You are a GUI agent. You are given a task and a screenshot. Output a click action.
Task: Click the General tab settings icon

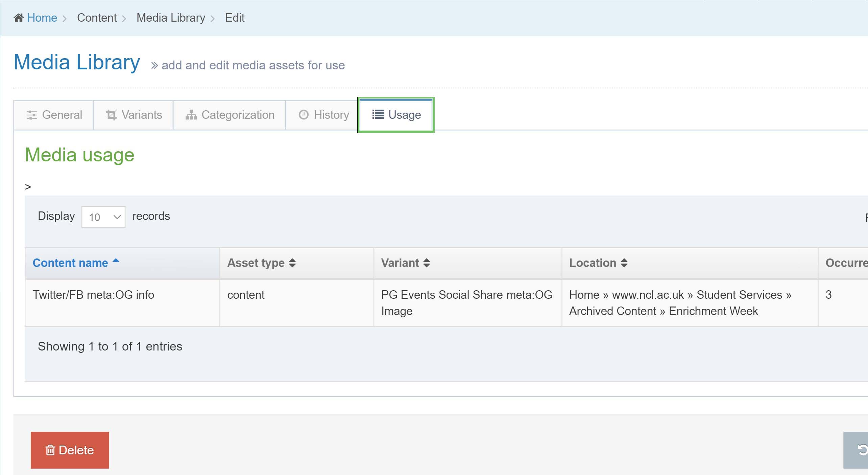coord(31,115)
